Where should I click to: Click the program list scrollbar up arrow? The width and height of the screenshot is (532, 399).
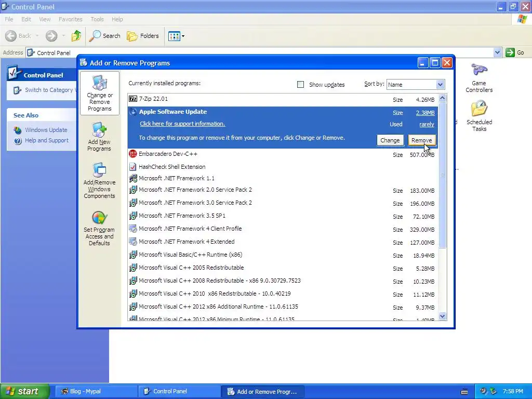(x=442, y=98)
